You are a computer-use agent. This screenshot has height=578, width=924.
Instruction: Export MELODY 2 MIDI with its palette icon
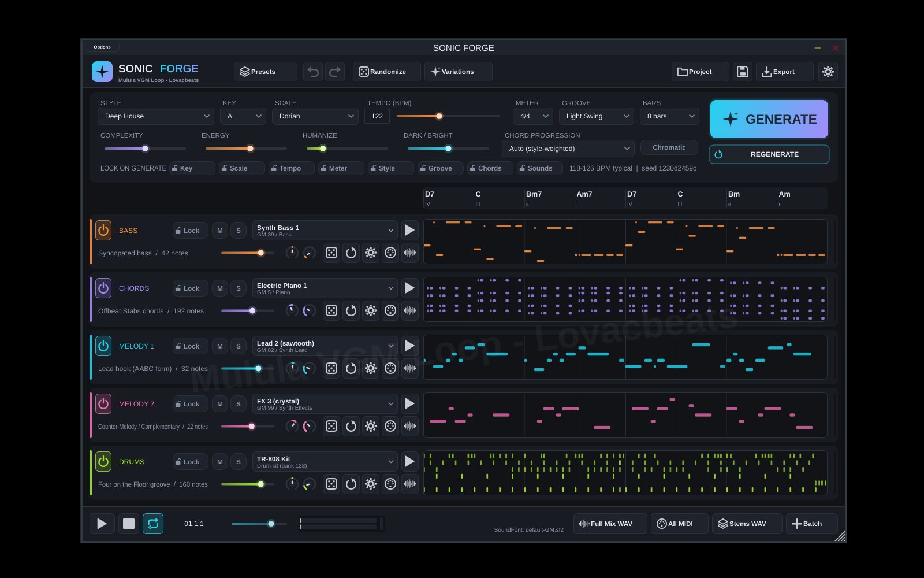click(x=390, y=426)
